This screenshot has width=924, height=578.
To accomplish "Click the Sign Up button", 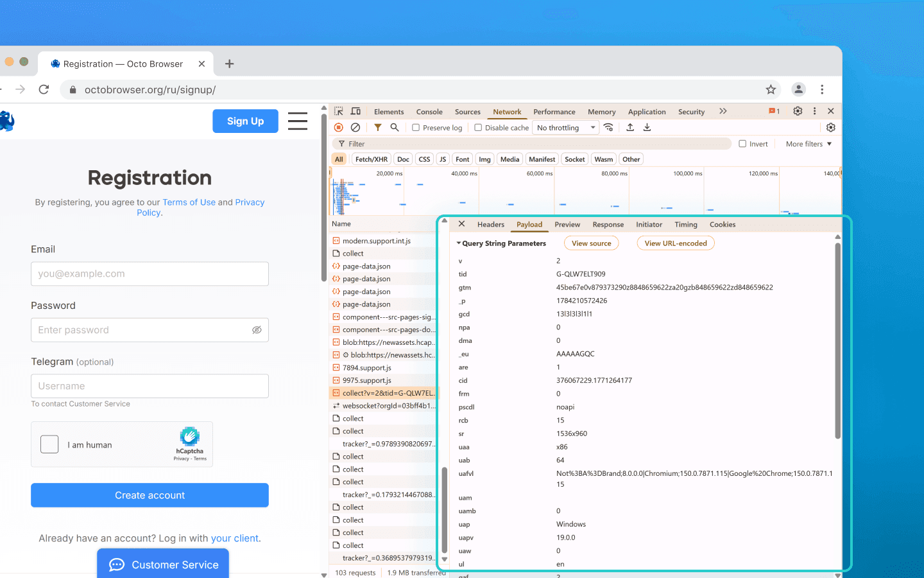I will [245, 121].
